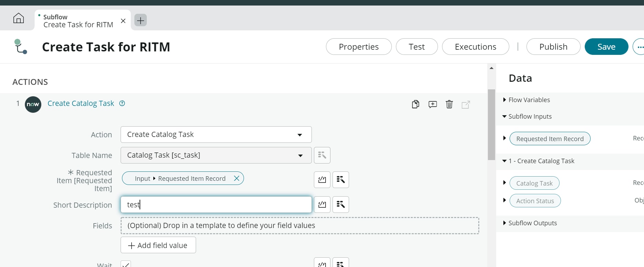Image resolution: width=644 pixels, height=267 pixels.
Task: Delete the Create Catalog Task action
Action: click(449, 104)
